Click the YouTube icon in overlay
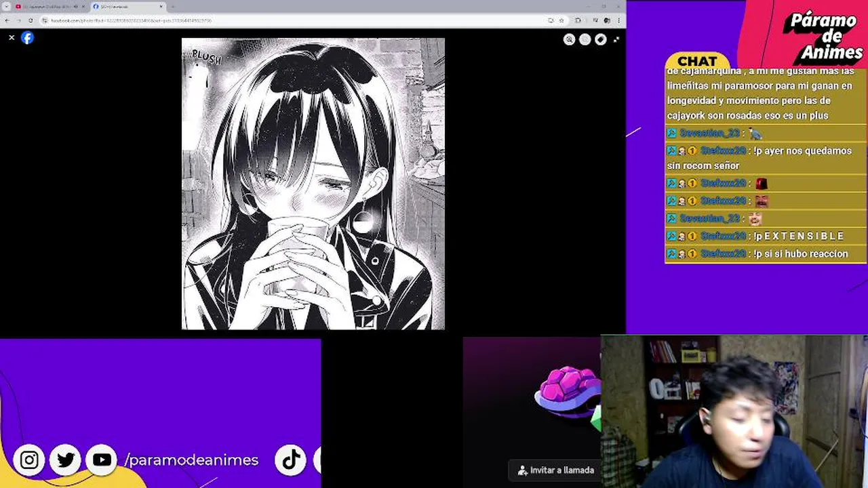Viewport: 868px width, 488px height. pyautogui.click(x=102, y=460)
